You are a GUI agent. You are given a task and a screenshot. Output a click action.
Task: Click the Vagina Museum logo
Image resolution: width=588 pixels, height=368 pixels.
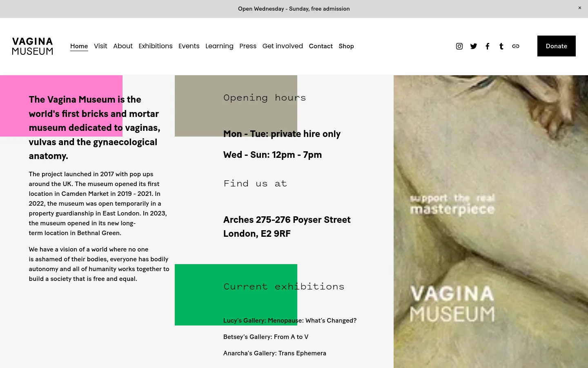pos(33,46)
